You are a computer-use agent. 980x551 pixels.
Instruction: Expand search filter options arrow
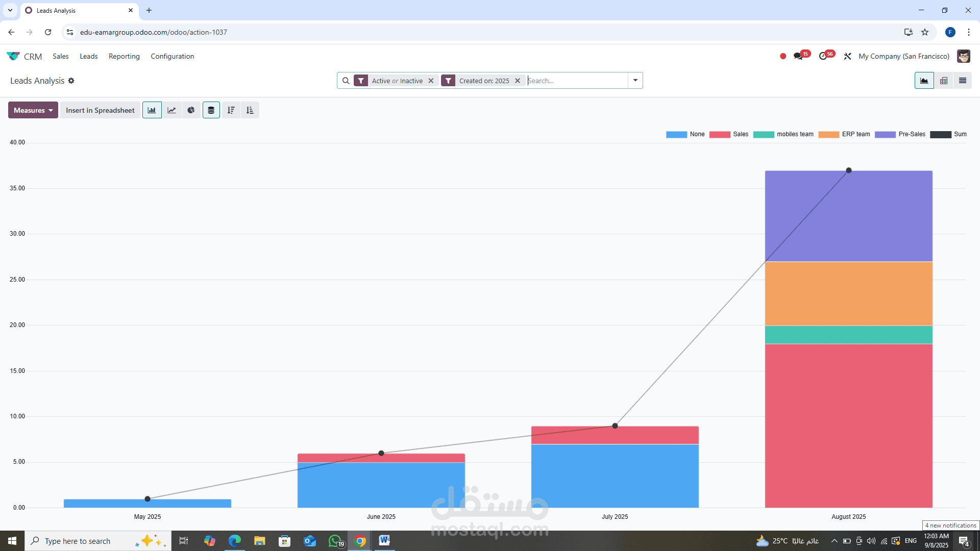coord(635,81)
